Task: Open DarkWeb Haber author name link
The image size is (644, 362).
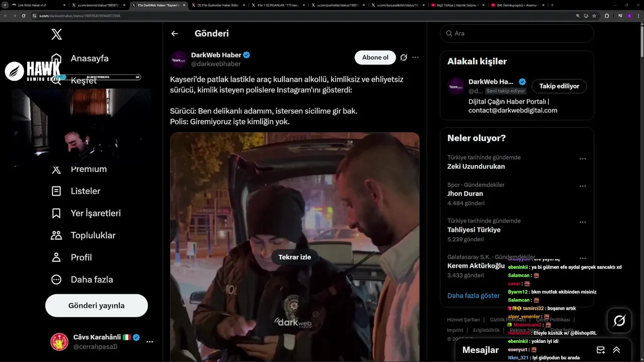Action: tap(216, 55)
